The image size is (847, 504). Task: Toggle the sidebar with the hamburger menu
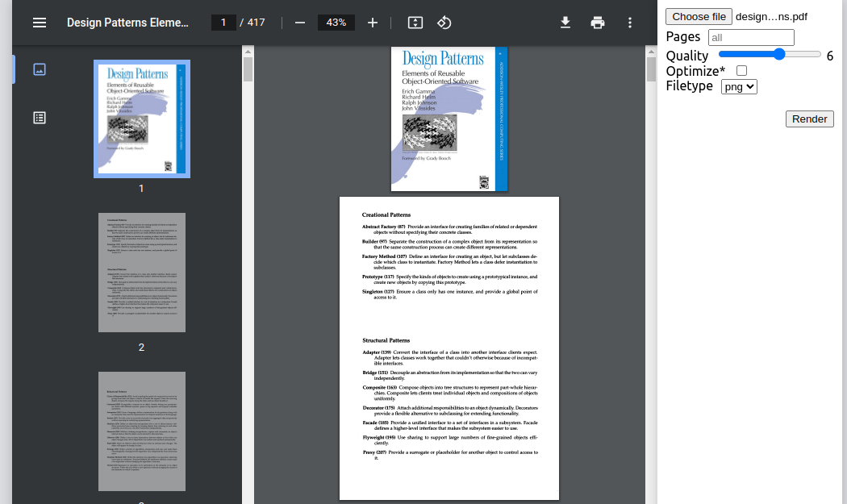click(39, 22)
